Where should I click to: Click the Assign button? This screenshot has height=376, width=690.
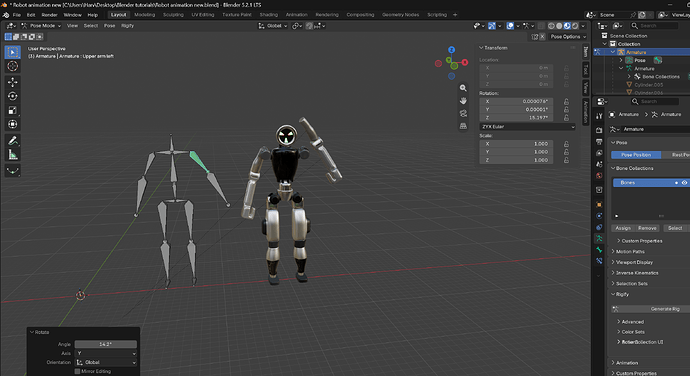click(x=623, y=228)
